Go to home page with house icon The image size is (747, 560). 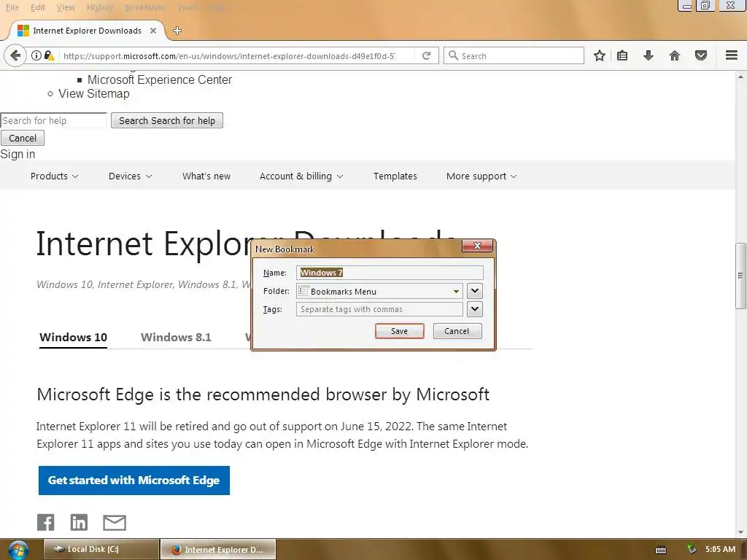tap(675, 55)
